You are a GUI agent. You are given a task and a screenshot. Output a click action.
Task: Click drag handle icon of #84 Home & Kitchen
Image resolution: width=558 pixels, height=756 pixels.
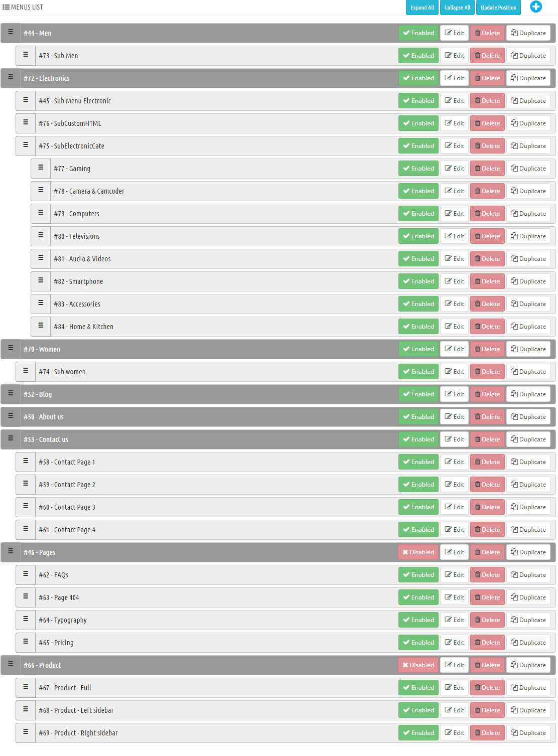tap(41, 326)
